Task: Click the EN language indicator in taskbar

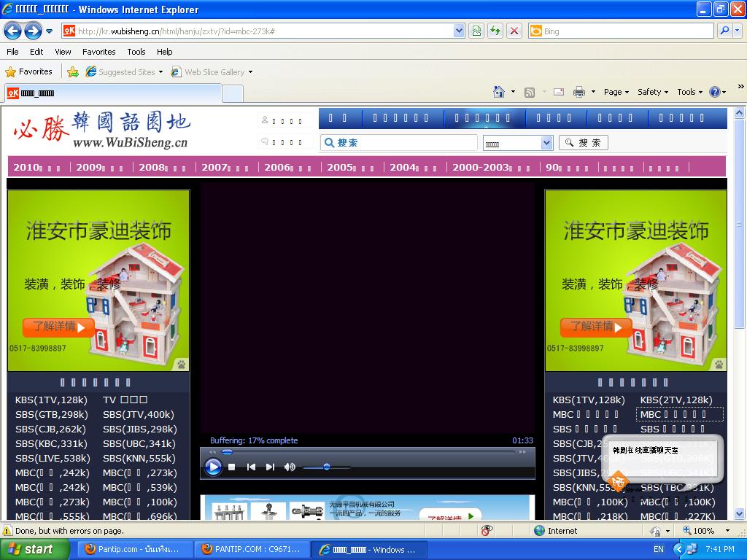Action: tap(659, 549)
